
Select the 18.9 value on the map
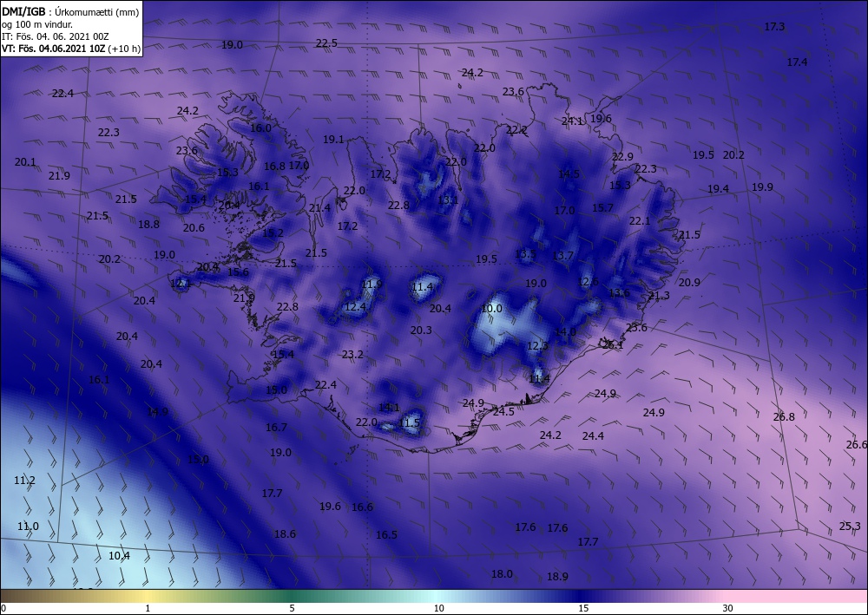coord(557,576)
